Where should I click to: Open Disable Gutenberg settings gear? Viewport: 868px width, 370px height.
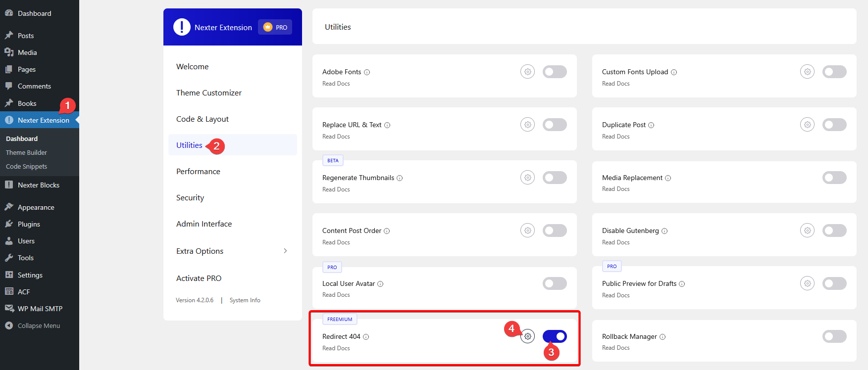pos(807,230)
